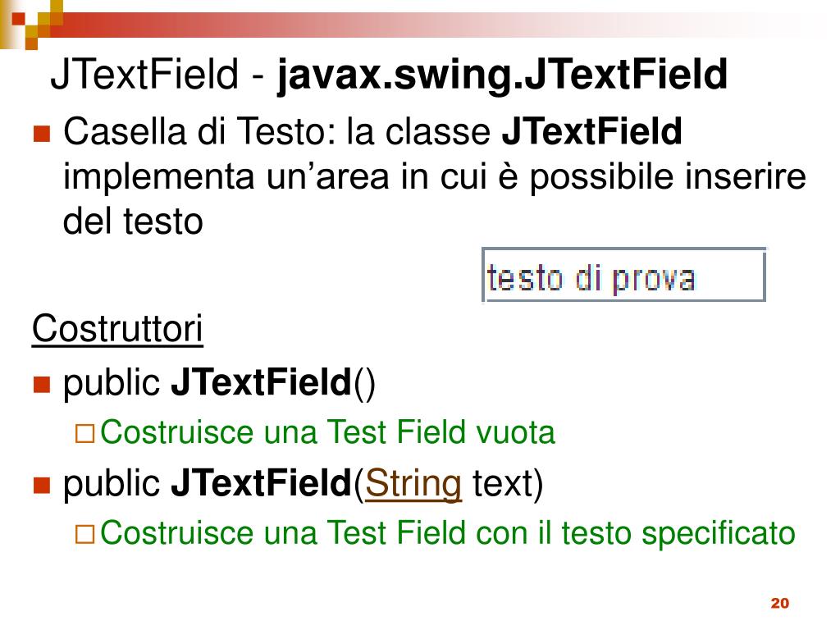Click hollow square bullet before 'testo specificato'

[x=84, y=534]
